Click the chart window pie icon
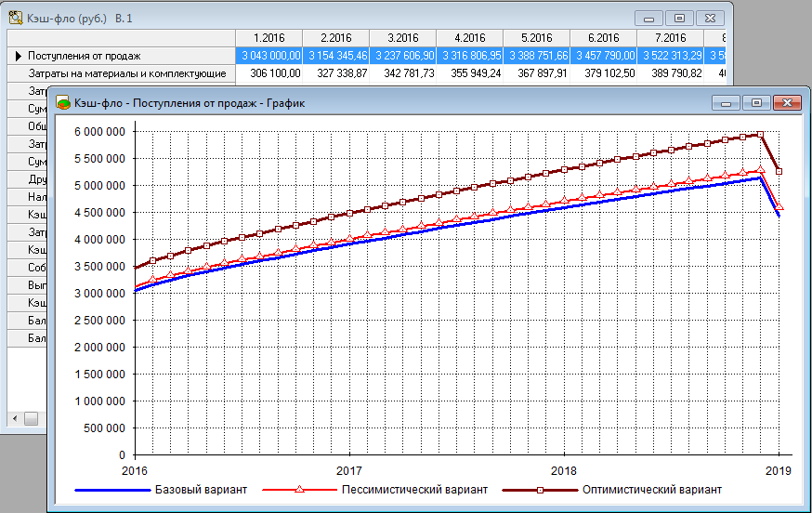 pyautogui.click(x=63, y=102)
